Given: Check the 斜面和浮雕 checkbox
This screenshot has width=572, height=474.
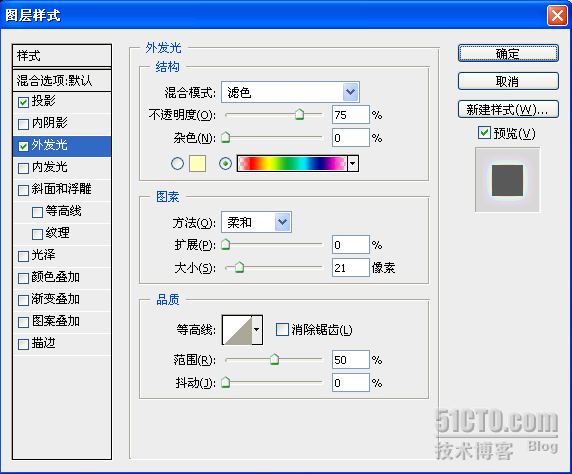Looking at the screenshot, I should 23,190.
